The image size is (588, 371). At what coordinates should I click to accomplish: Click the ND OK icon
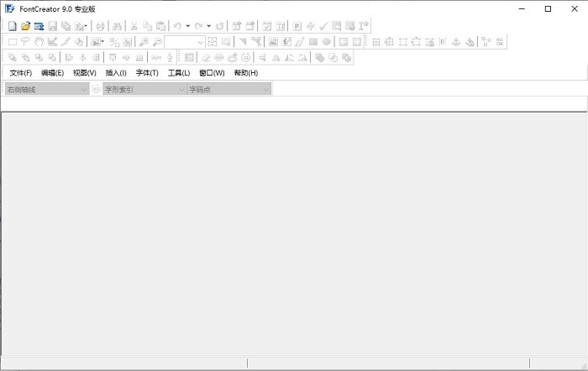pos(500,42)
